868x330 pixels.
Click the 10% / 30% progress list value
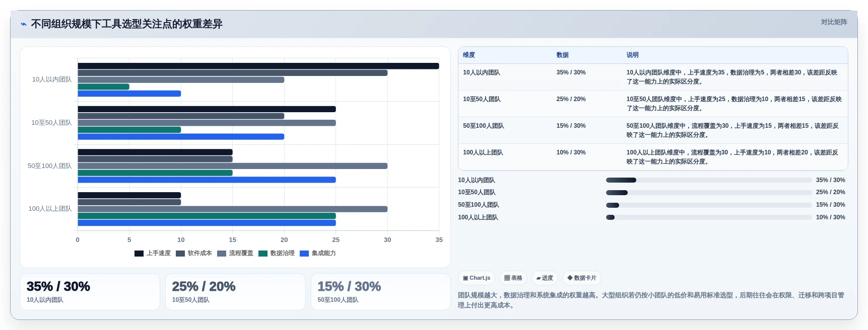click(x=830, y=217)
